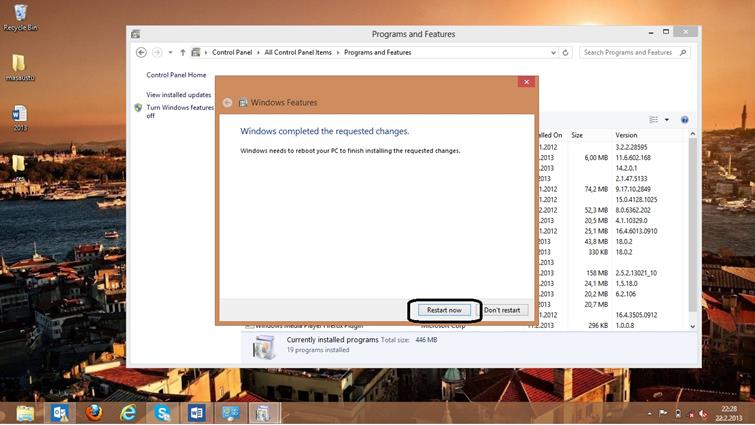
Task: Select version 8.0.6362.202 row
Action: pos(633,210)
